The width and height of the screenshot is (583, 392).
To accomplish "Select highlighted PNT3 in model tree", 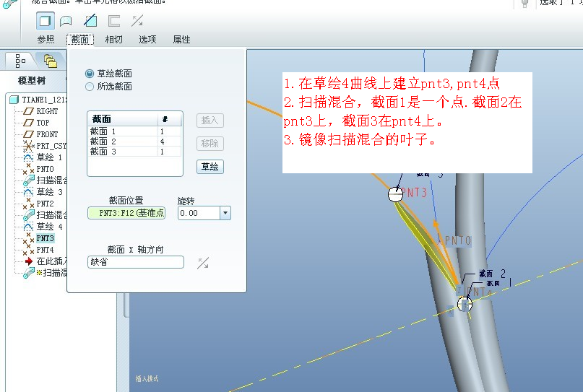I will [45, 238].
